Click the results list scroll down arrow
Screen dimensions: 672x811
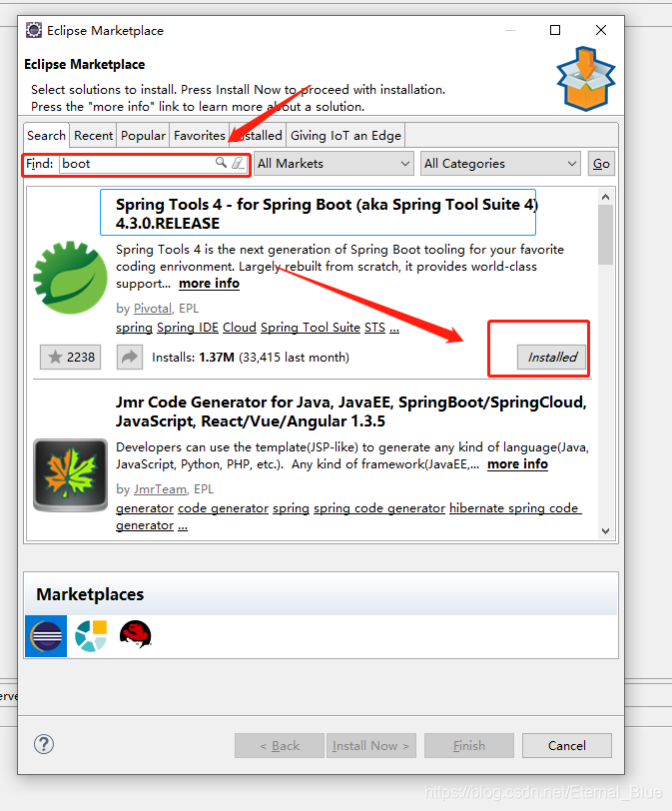click(x=606, y=531)
